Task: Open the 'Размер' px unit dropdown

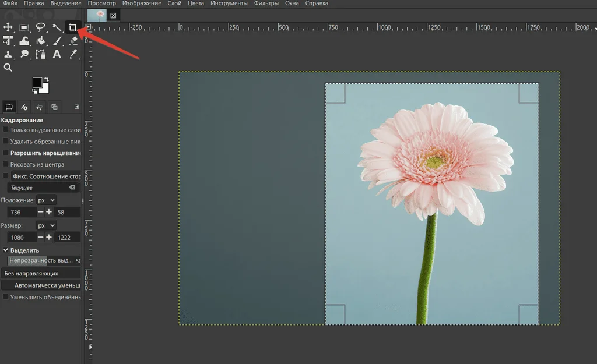Action: (x=45, y=225)
